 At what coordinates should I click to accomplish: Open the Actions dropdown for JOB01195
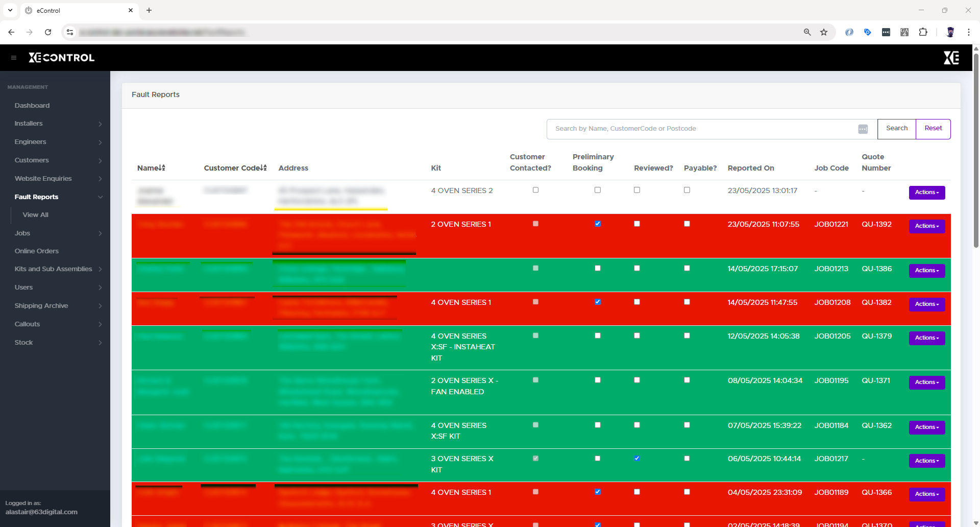pyautogui.click(x=927, y=382)
